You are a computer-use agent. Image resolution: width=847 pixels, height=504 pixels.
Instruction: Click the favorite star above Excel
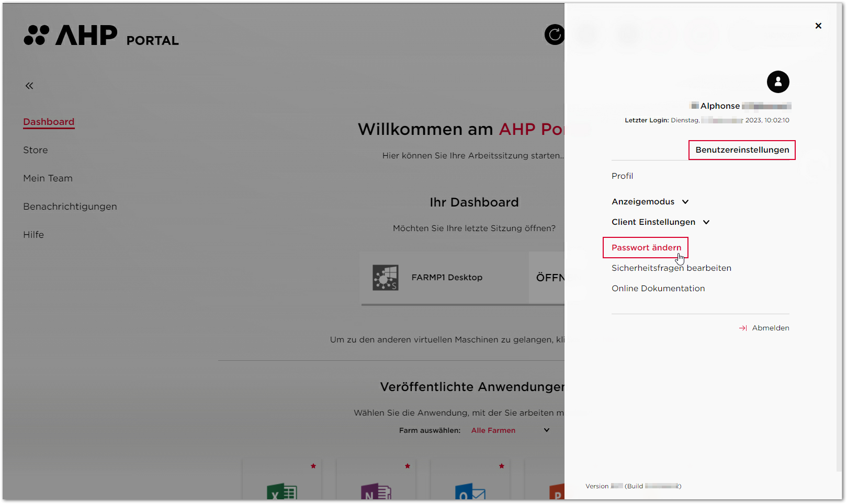pos(313,466)
